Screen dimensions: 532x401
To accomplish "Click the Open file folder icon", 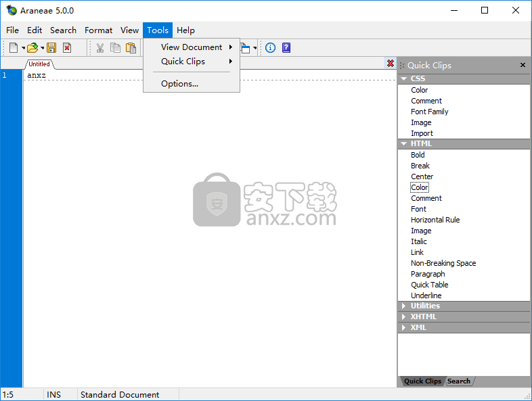I will (32, 48).
